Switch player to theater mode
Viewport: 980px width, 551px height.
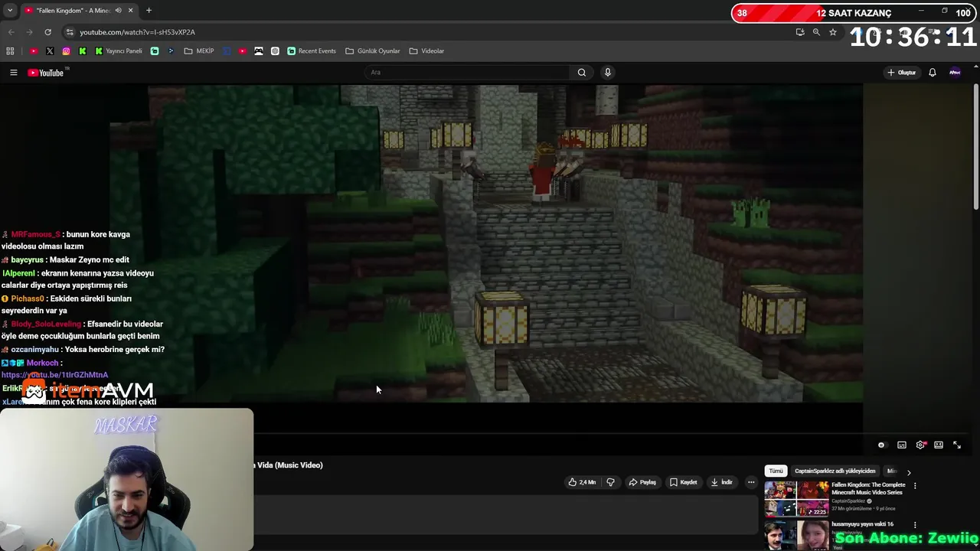939,445
